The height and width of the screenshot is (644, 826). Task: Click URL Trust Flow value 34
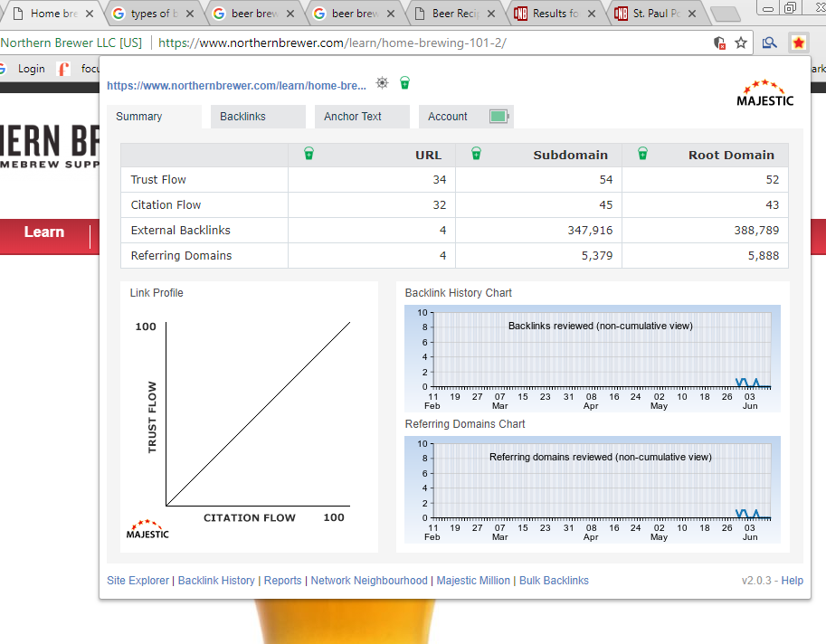(x=440, y=180)
